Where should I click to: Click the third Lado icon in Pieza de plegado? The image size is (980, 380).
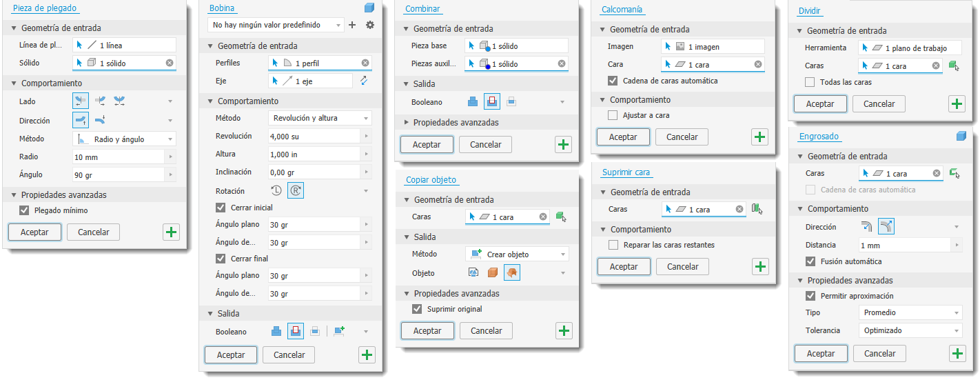click(119, 101)
